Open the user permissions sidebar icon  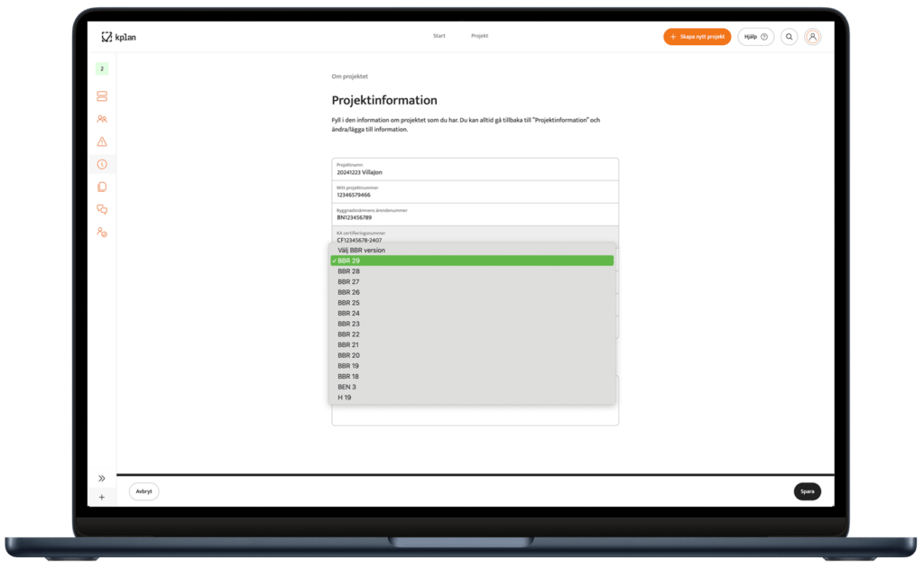click(102, 233)
